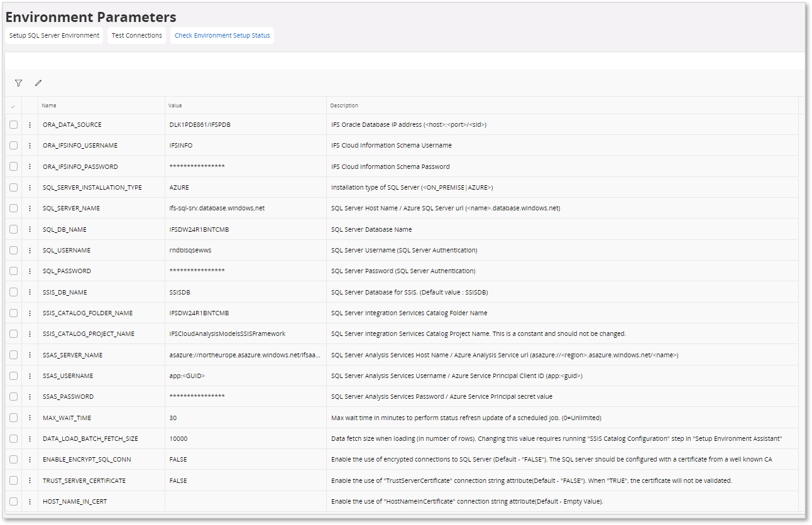Open the row menu beside SQL_DB_NAME
The width and height of the screenshot is (812, 525).
click(30, 229)
